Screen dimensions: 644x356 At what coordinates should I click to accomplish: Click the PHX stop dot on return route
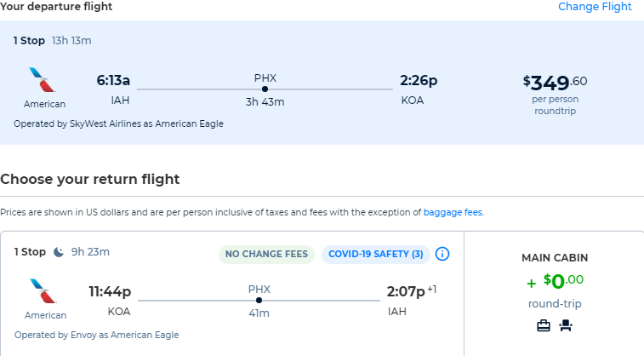coord(259,300)
